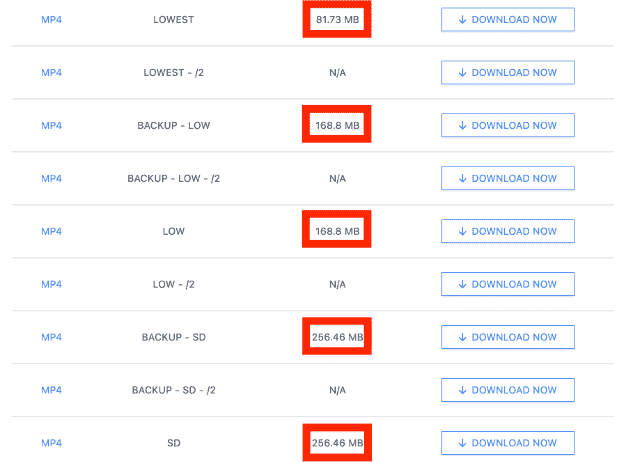Click download arrow icon for BACKUP - LOW - /2

462,178
